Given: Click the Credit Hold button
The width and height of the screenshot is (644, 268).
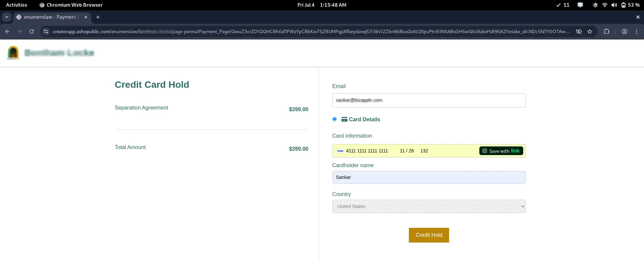Looking at the screenshot, I should [x=429, y=235].
